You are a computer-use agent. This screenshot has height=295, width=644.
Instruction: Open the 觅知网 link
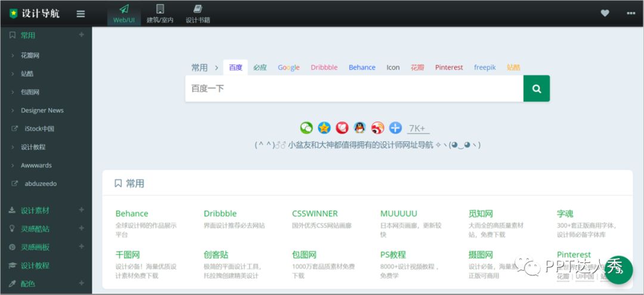[x=481, y=214]
